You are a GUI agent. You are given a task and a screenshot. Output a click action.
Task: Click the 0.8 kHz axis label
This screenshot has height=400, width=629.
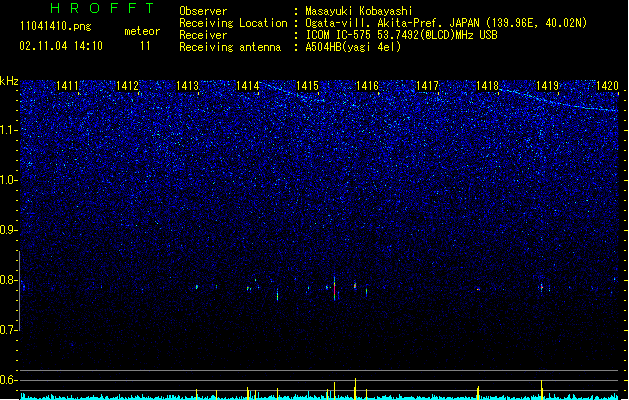pos(8,280)
